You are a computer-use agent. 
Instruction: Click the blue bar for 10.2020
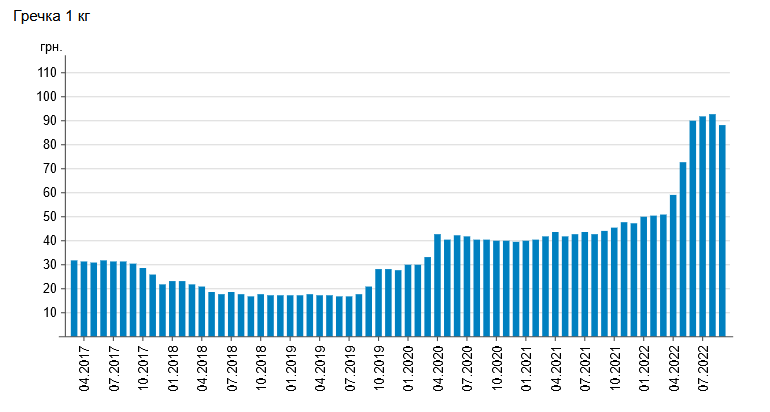(x=496, y=289)
